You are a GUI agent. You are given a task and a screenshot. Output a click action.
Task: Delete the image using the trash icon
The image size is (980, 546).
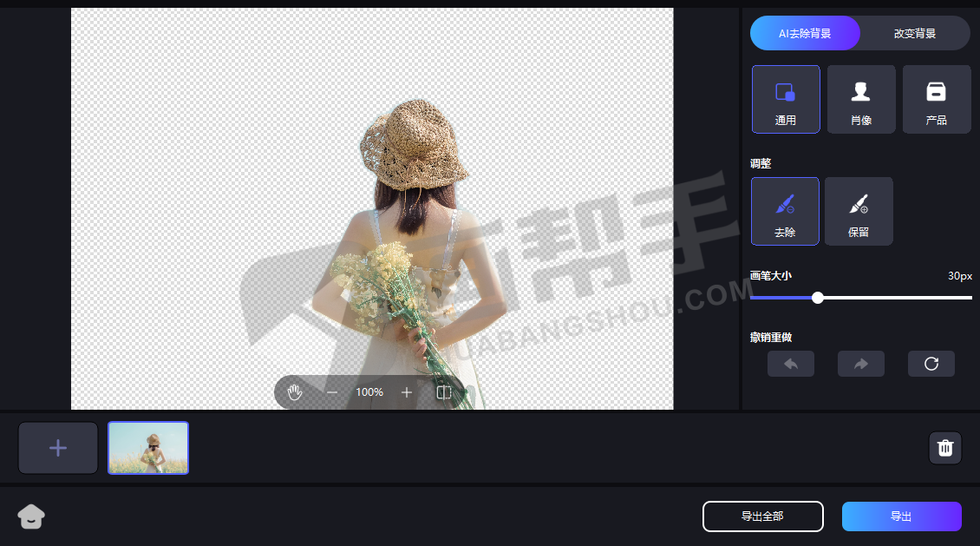point(945,448)
